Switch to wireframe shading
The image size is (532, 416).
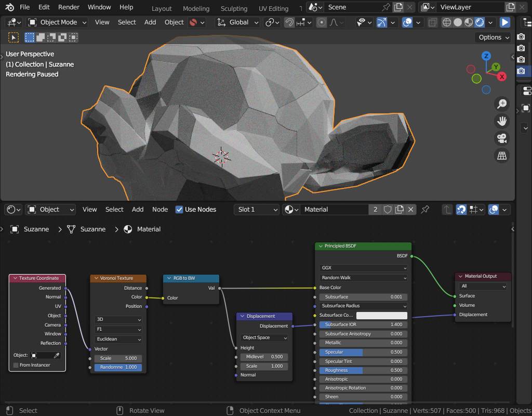447,22
